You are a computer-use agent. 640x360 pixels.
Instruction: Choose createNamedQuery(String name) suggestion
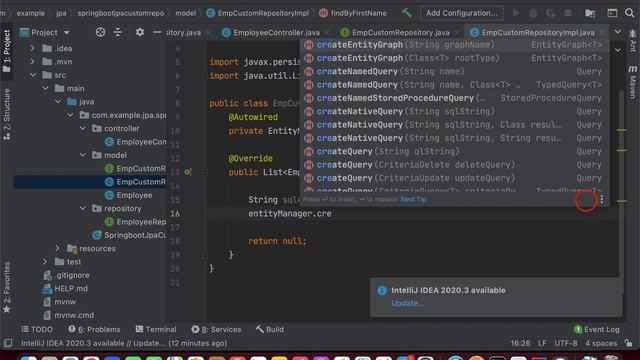[454, 71]
